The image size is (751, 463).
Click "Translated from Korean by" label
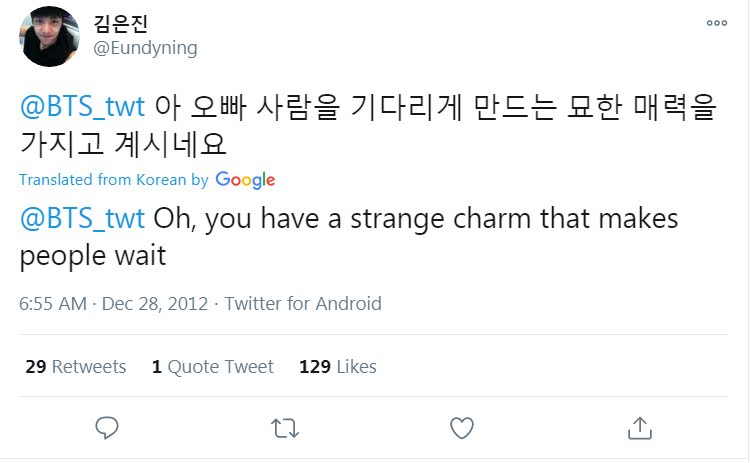tap(114, 180)
